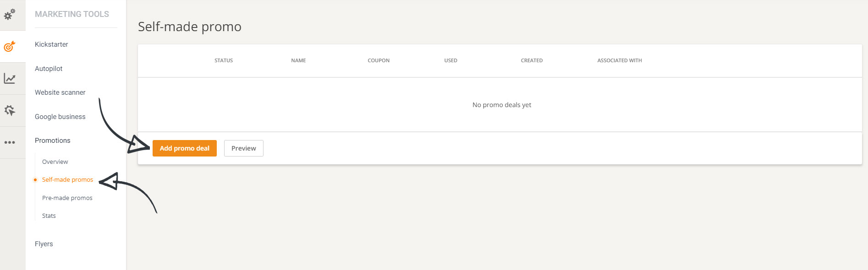Click the STATUS column header
The width and height of the screenshot is (868, 270).
click(x=224, y=60)
